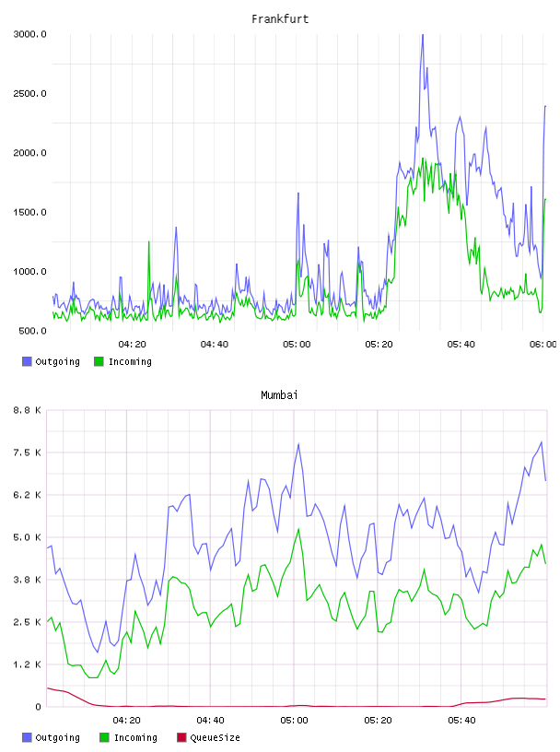Click the 05:40 time label on Frankfurt chart
560x752 pixels.
(x=461, y=345)
